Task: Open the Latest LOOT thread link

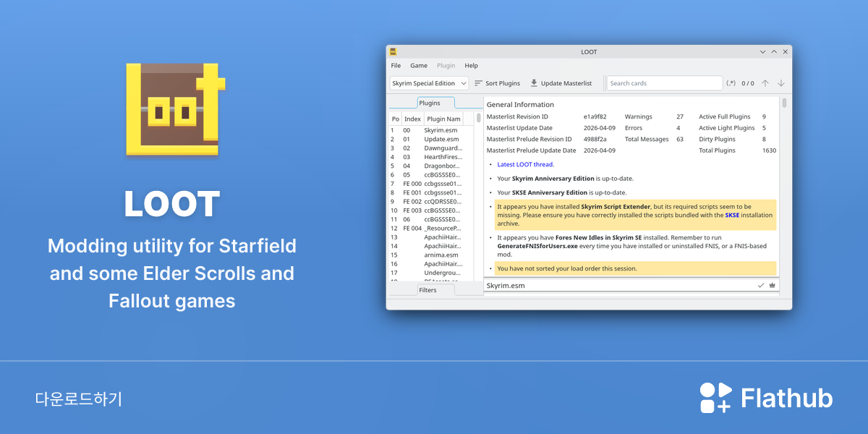Action: click(x=526, y=164)
